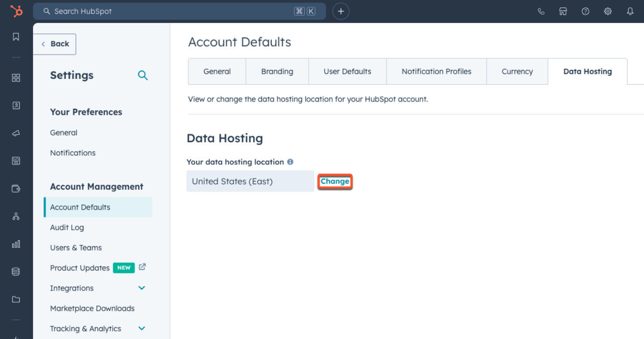Click info icon beside data hosting location
The height and width of the screenshot is (339, 644).
pyautogui.click(x=290, y=162)
